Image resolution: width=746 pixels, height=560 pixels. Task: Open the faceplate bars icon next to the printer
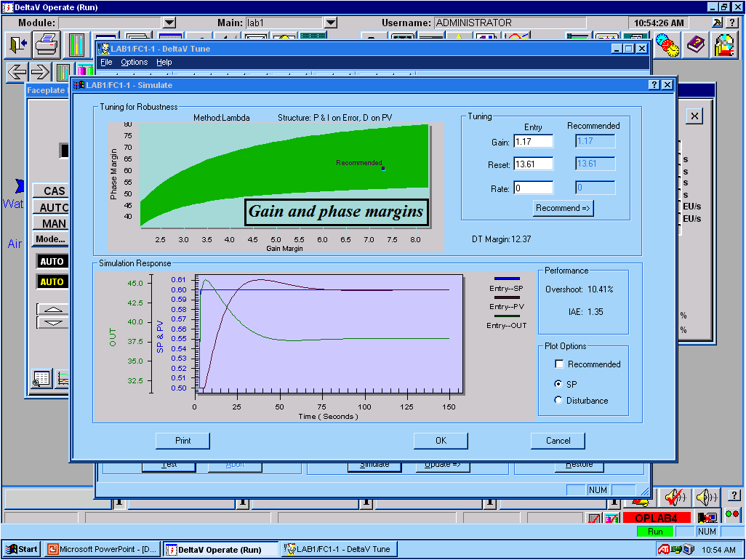pyautogui.click(x=76, y=45)
